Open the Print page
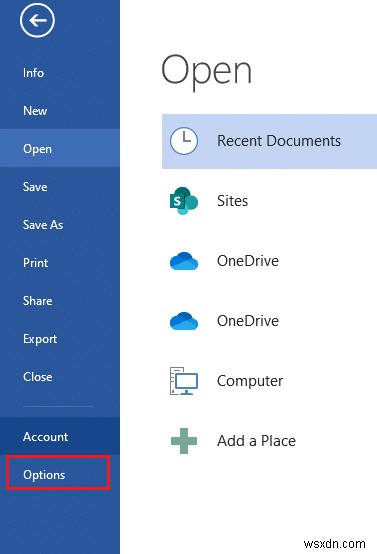Screen dimensions: 377x554 click(60, 263)
